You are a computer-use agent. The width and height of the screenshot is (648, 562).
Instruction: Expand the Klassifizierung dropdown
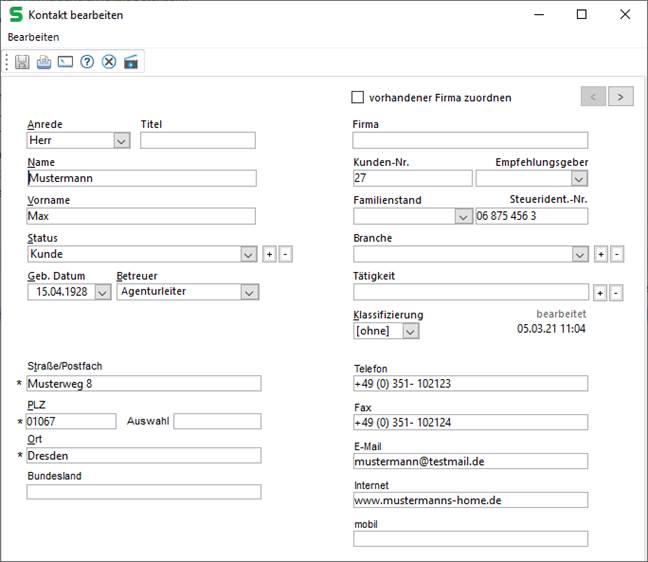click(x=410, y=330)
